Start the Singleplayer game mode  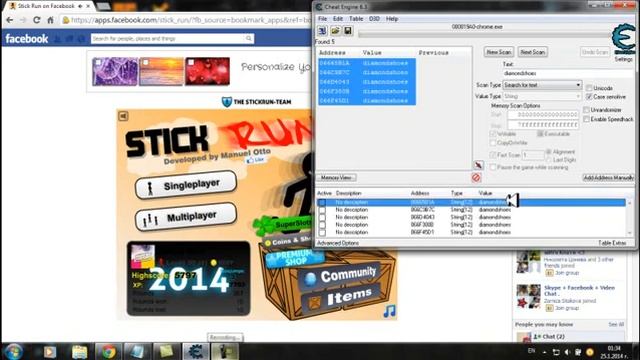(186, 185)
